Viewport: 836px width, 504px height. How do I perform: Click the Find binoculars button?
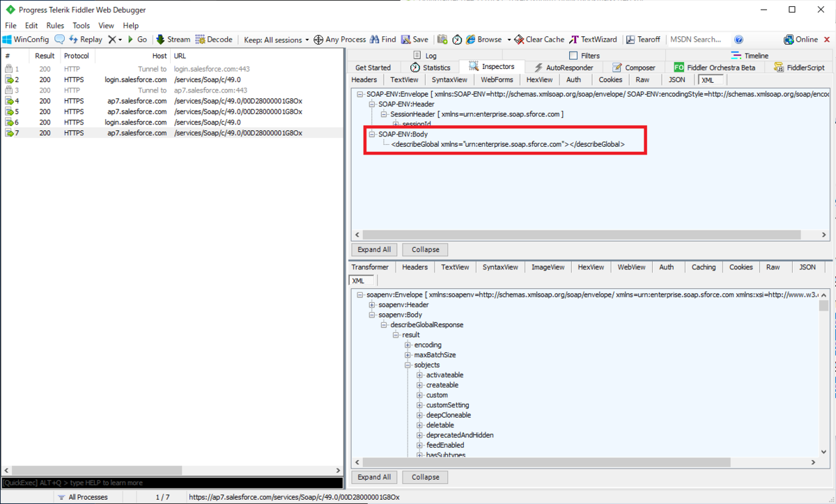click(x=382, y=40)
